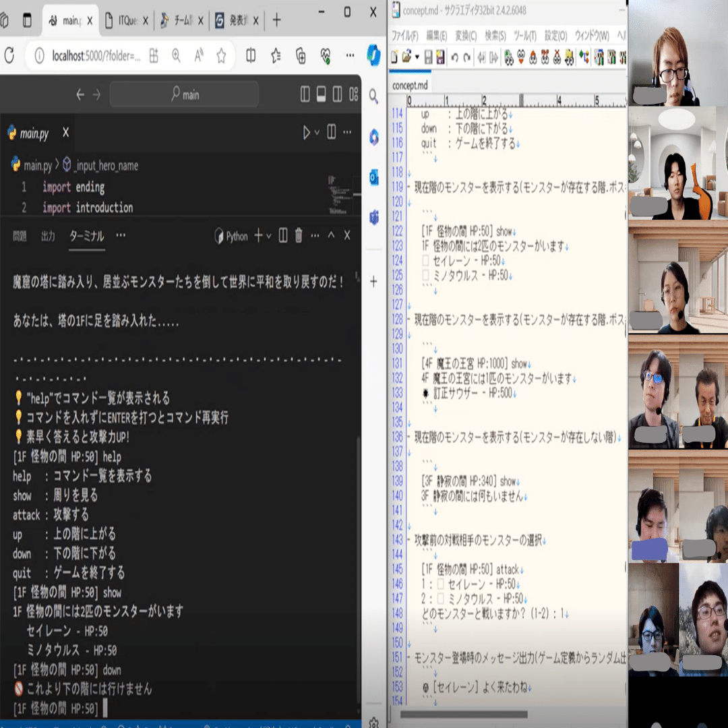Click the zoom magnifier in Edge address bar

[x=176, y=56]
